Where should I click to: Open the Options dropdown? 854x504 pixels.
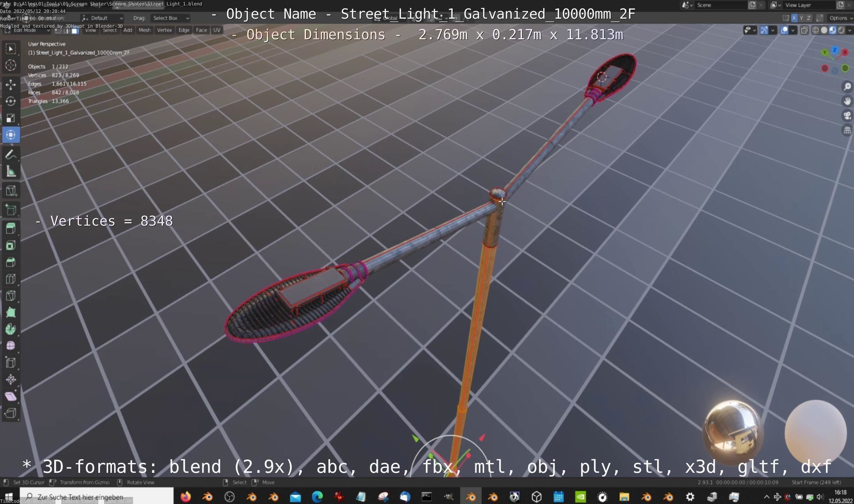tap(840, 18)
